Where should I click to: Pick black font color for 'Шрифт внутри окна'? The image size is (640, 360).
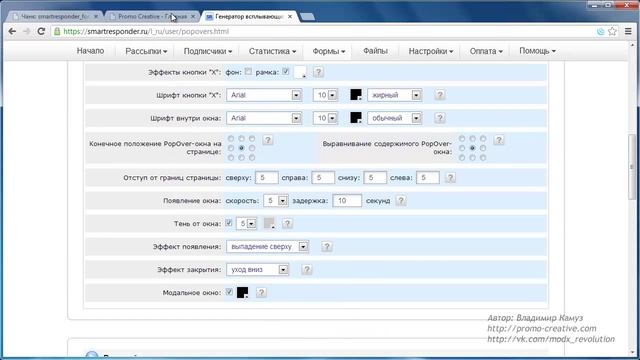(356, 118)
